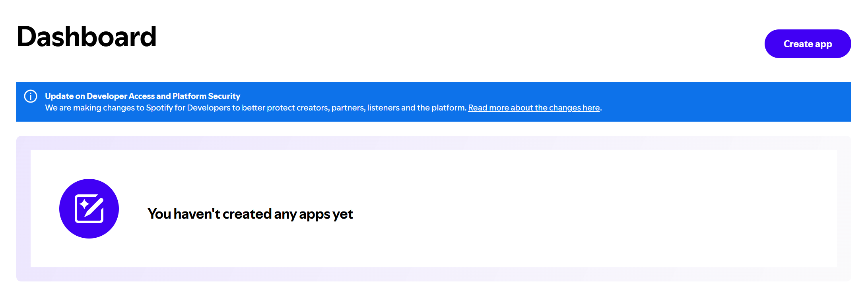
Task: Open the Read more about the changes link
Action: (534, 108)
